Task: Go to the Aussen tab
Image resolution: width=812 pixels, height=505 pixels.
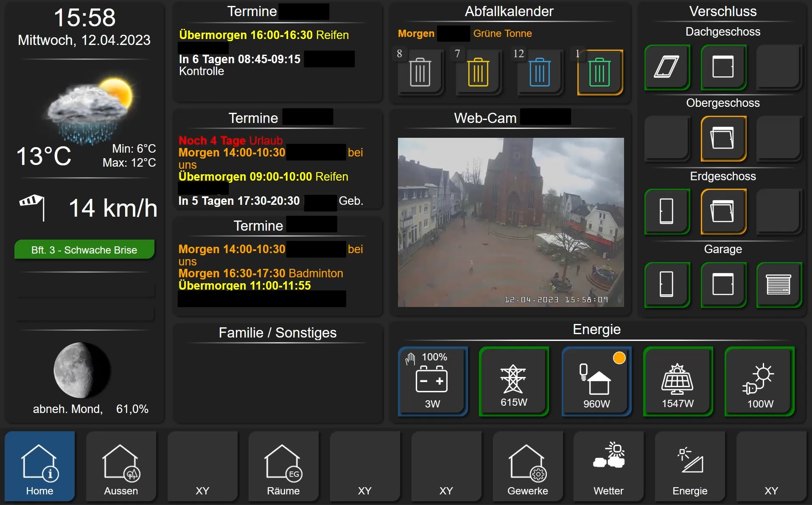Action: click(x=121, y=466)
